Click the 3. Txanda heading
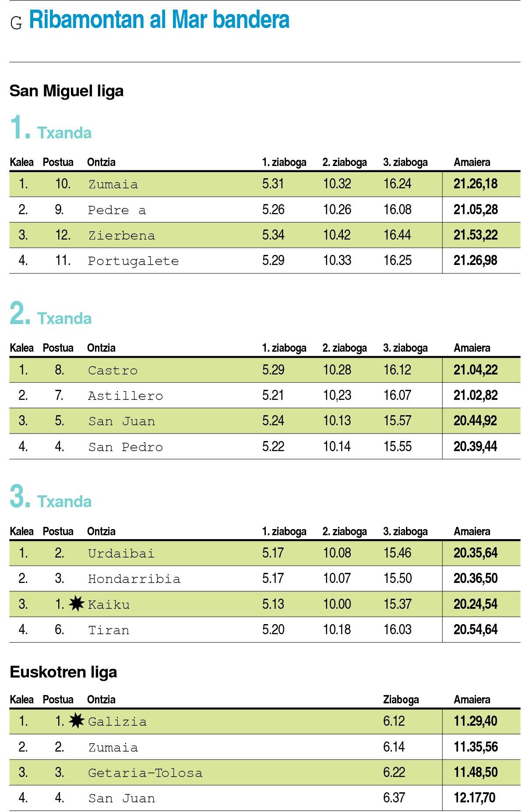Image resolution: width=522 pixels, height=812 pixels. [x=51, y=497]
